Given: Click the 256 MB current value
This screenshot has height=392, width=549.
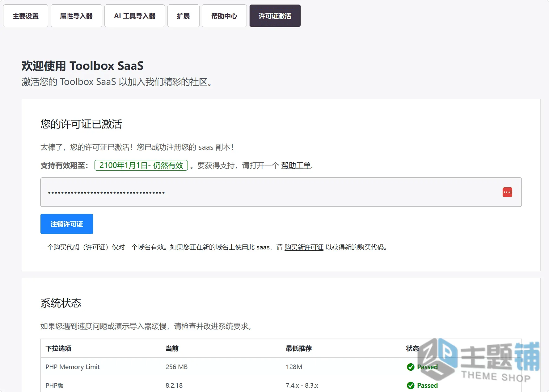Looking at the screenshot, I should pyautogui.click(x=176, y=367).
